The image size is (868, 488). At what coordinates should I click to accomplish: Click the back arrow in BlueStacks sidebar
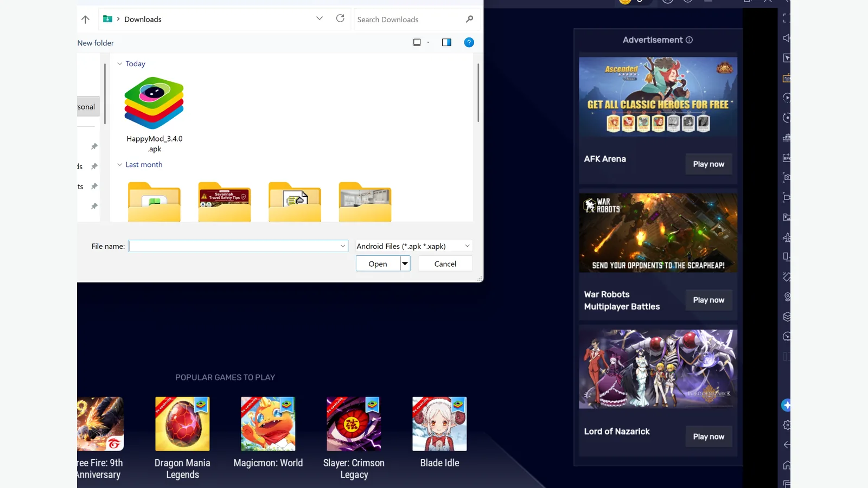click(x=786, y=445)
